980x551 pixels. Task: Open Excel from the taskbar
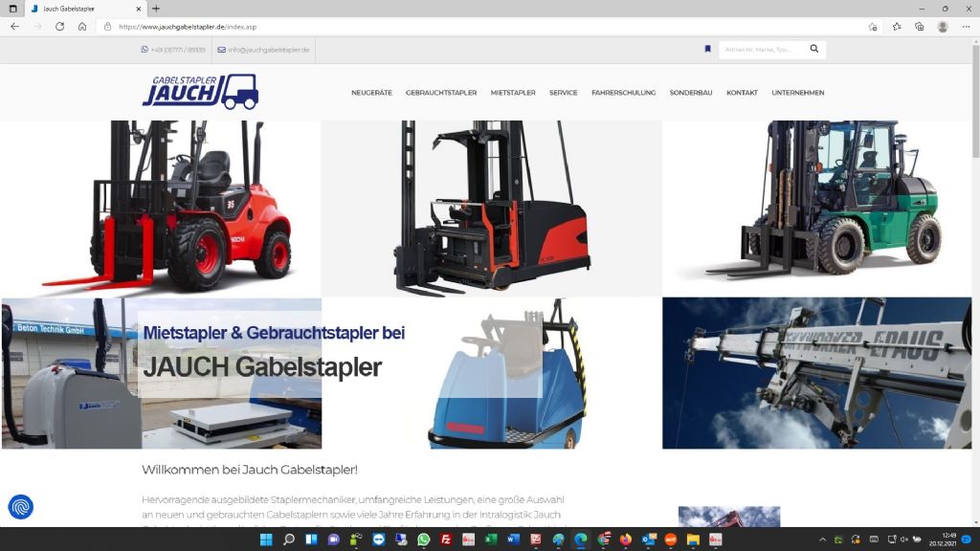click(x=491, y=540)
